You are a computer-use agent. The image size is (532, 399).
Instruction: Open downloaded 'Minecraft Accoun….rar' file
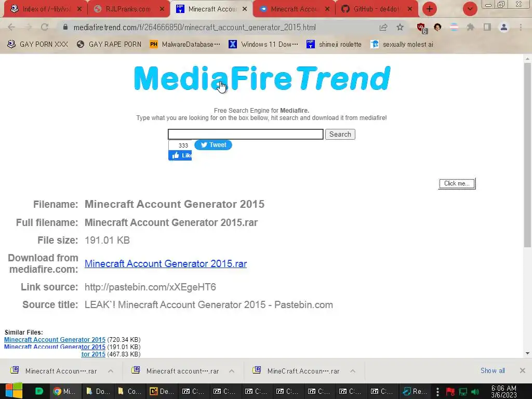pos(54,371)
